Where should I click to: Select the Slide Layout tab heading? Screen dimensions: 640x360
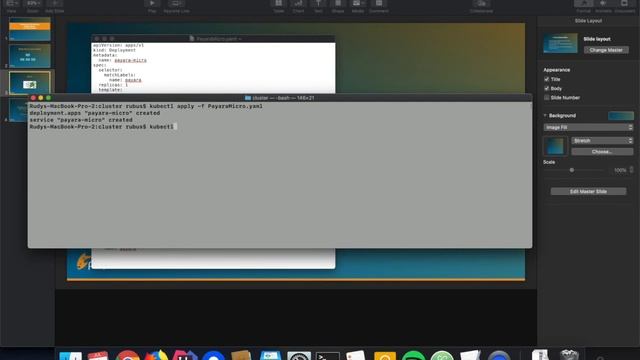(588, 20)
